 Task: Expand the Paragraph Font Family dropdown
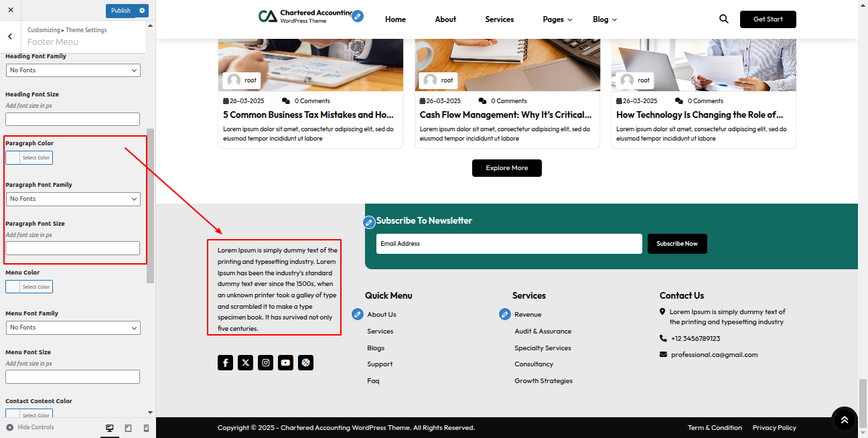click(73, 199)
